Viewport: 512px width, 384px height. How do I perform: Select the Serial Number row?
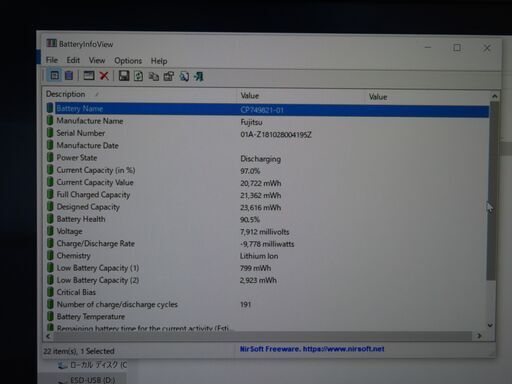(x=268, y=134)
